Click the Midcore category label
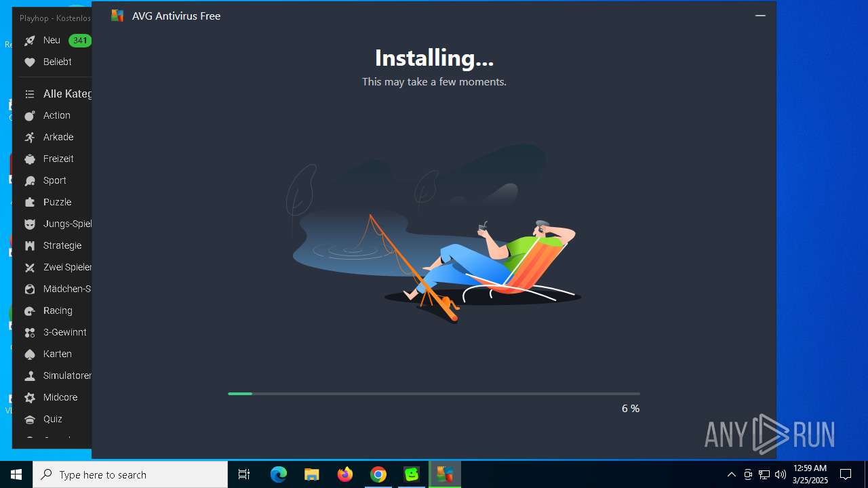The height and width of the screenshot is (488, 868). (x=60, y=397)
